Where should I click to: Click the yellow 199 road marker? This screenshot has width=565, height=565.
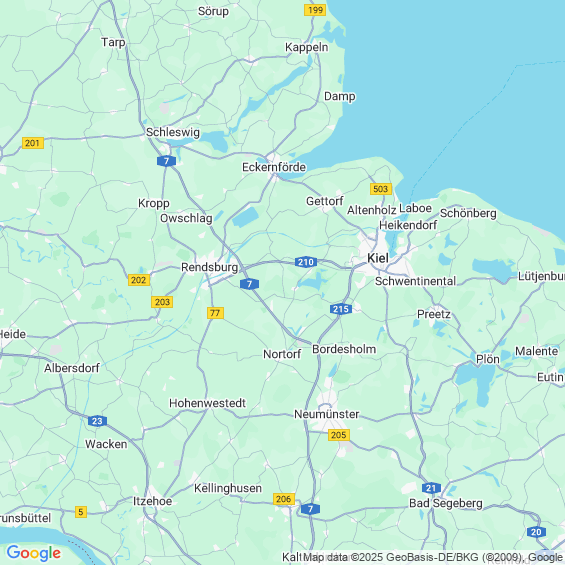315,10
